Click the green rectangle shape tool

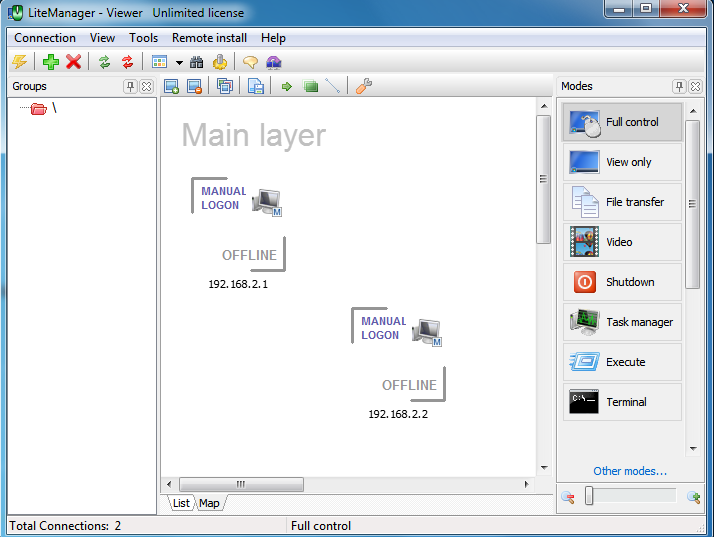(x=311, y=86)
